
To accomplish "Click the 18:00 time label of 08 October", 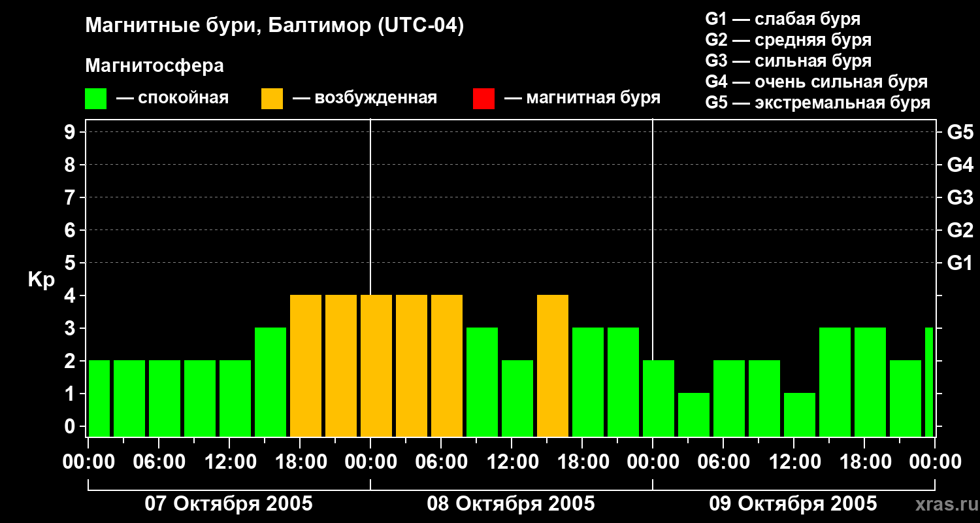I will [x=582, y=462].
